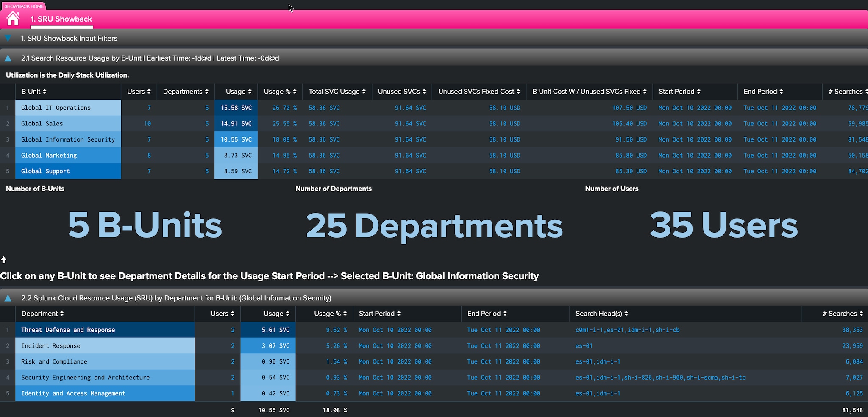Click the 23,959 searches value
This screenshot has width=868, height=417.
tap(852, 346)
